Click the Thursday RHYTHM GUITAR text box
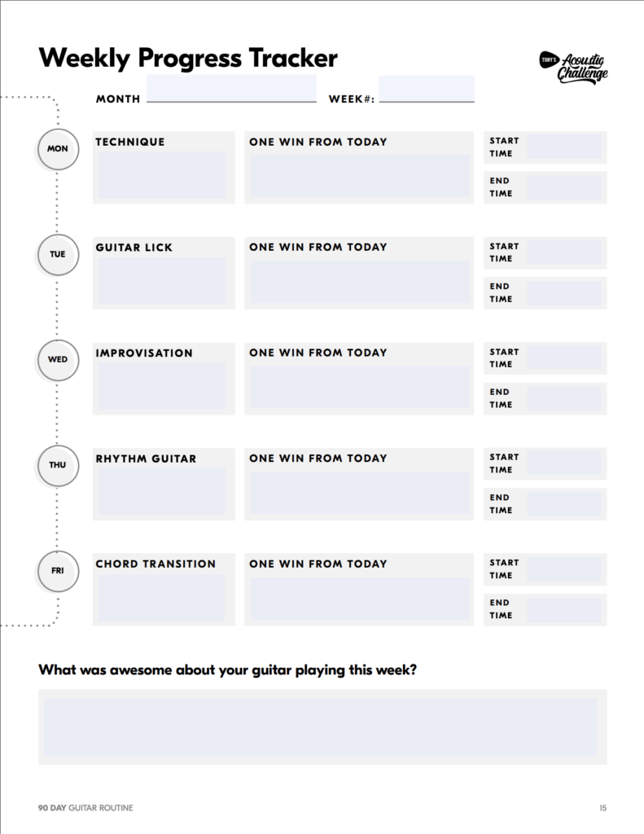Viewport: 644px width, 834px height. pyautogui.click(x=162, y=491)
